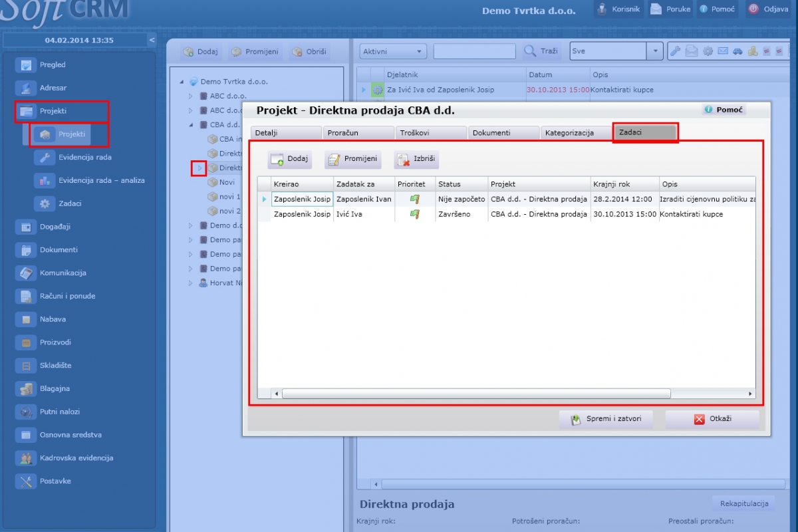Open Poruke messages in header

(670, 9)
